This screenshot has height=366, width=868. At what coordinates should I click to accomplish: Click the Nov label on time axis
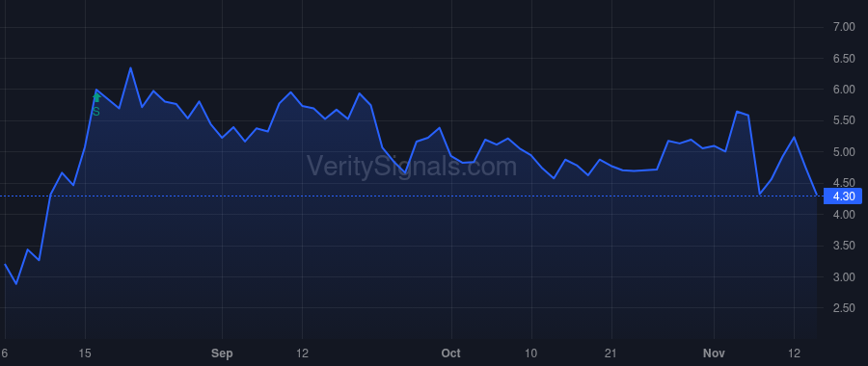click(x=714, y=353)
